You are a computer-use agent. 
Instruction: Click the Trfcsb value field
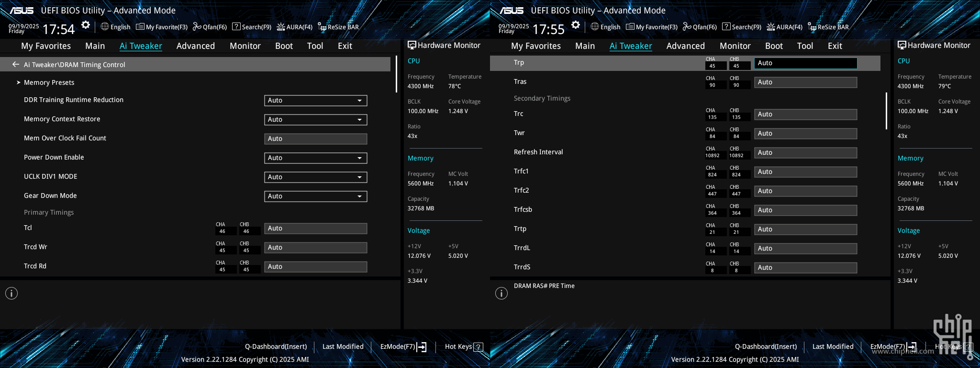[x=806, y=210]
